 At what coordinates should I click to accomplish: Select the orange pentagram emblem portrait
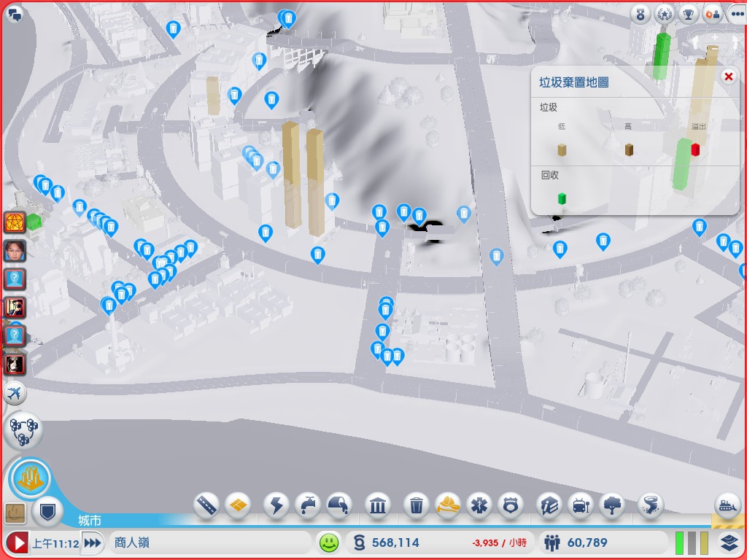[15, 222]
